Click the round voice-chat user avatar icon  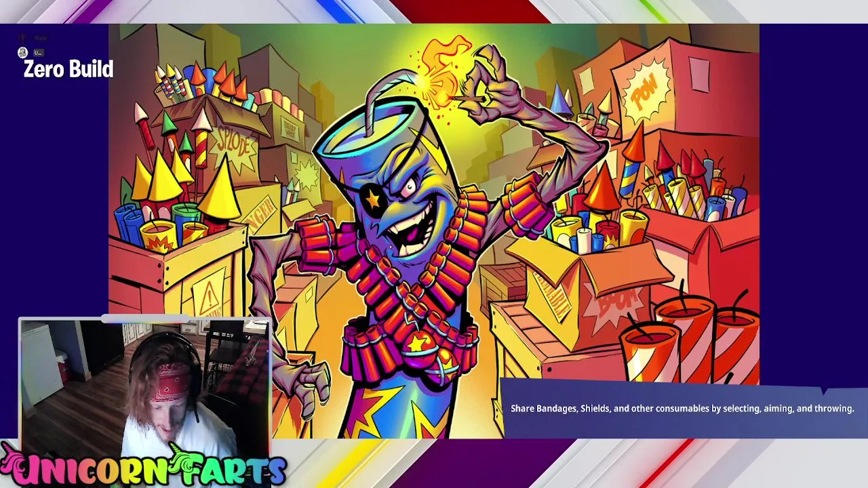tap(22, 52)
